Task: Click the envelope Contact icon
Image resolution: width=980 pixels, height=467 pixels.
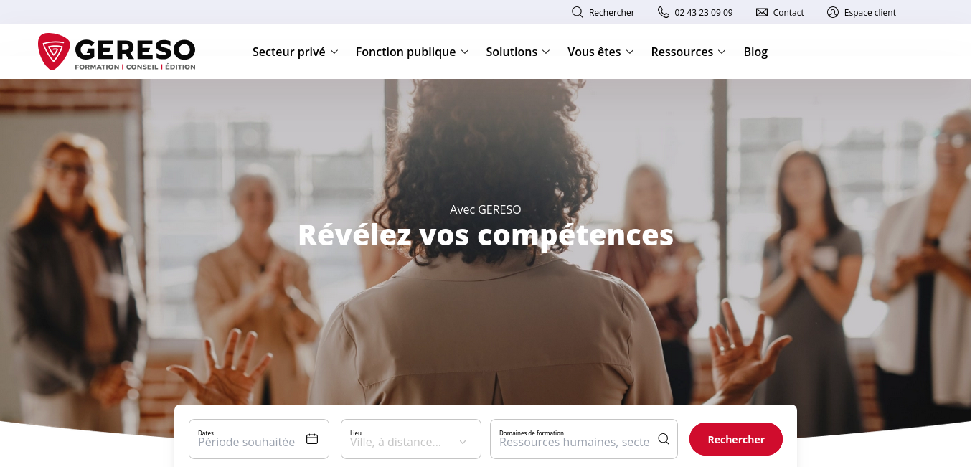Action: click(x=762, y=12)
